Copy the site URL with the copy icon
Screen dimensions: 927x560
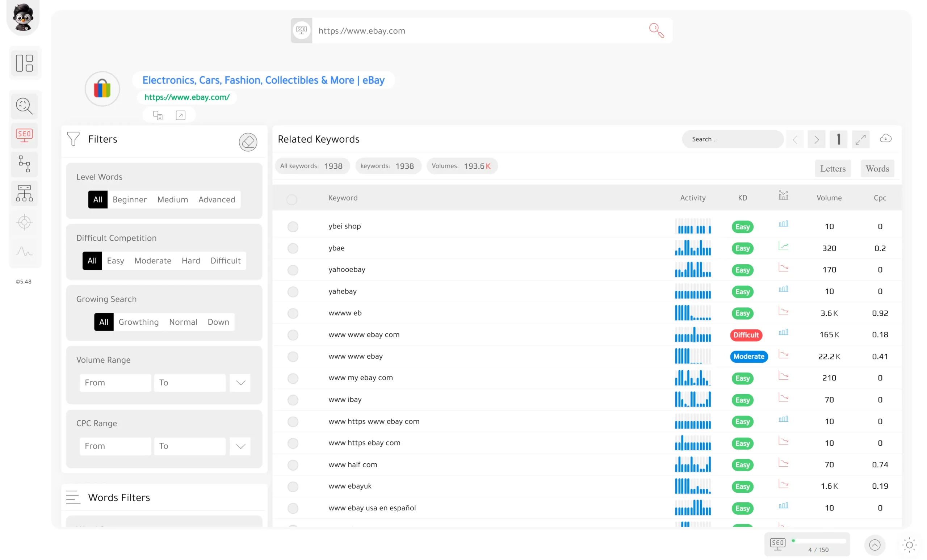pos(158,115)
